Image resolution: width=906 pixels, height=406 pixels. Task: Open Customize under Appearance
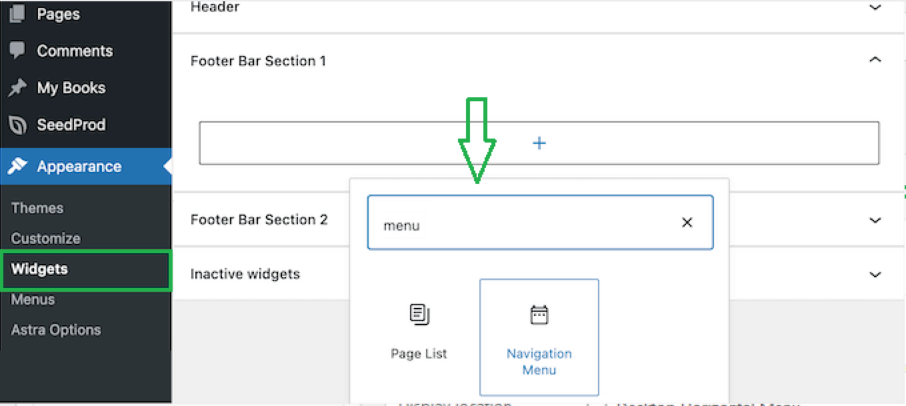pos(46,239)
